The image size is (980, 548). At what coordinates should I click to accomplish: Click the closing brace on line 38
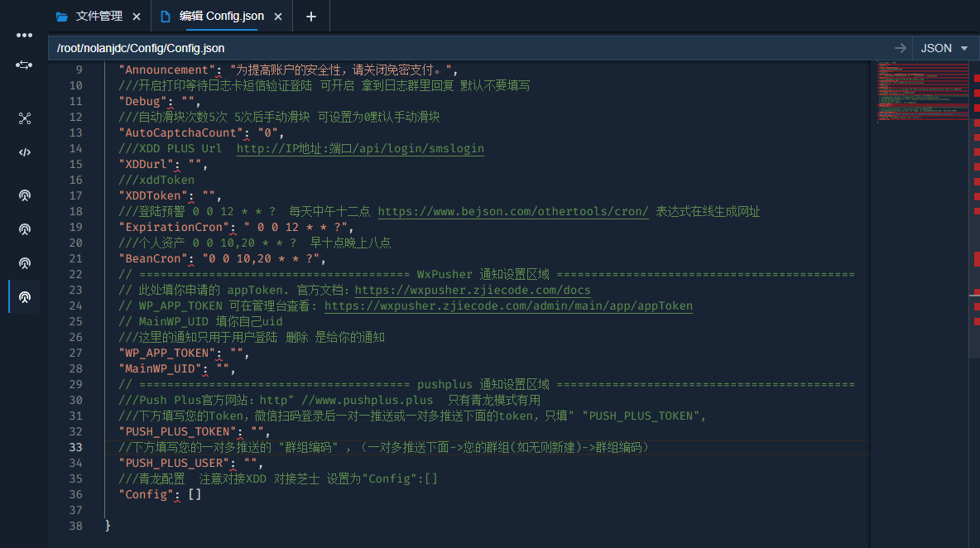pos(108,526)
